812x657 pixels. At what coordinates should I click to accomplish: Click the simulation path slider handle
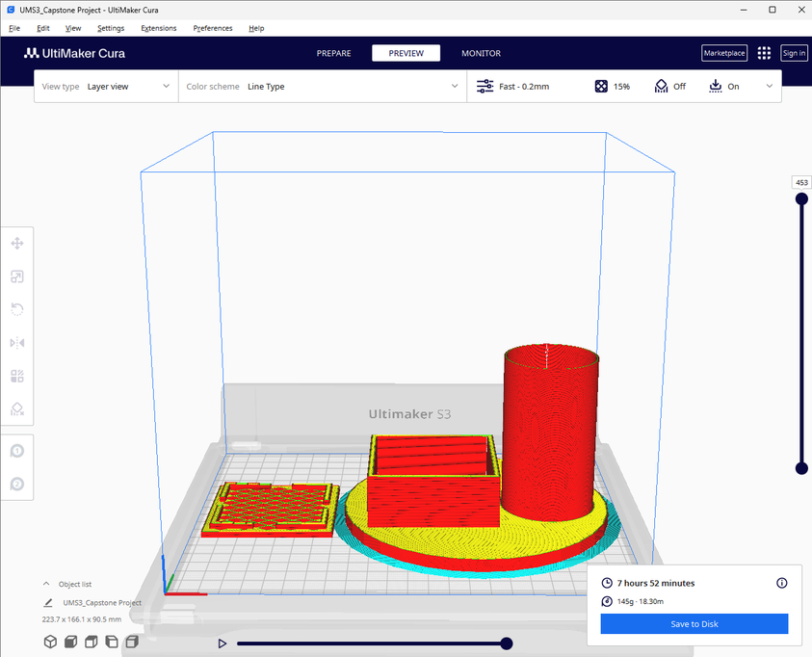tap(507, 644)
